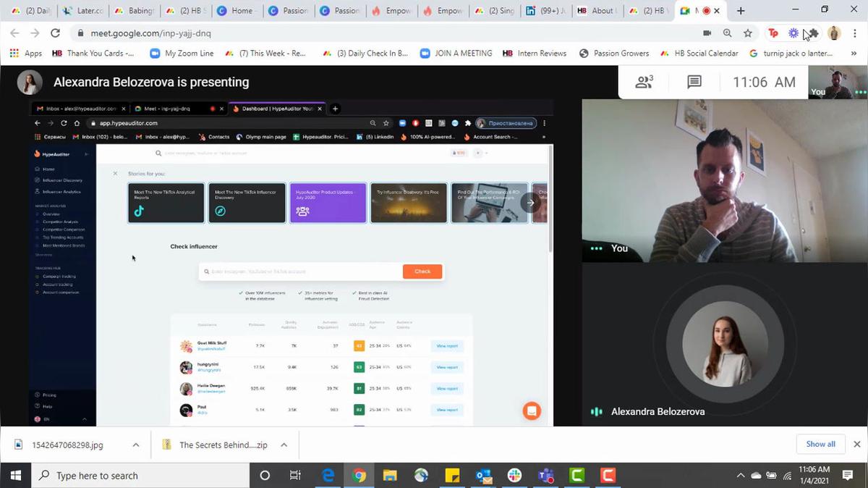Open the Meet participants list icon
Image resolution: width=868 pixels, height=488 pixels.
(x=644, y=83)
